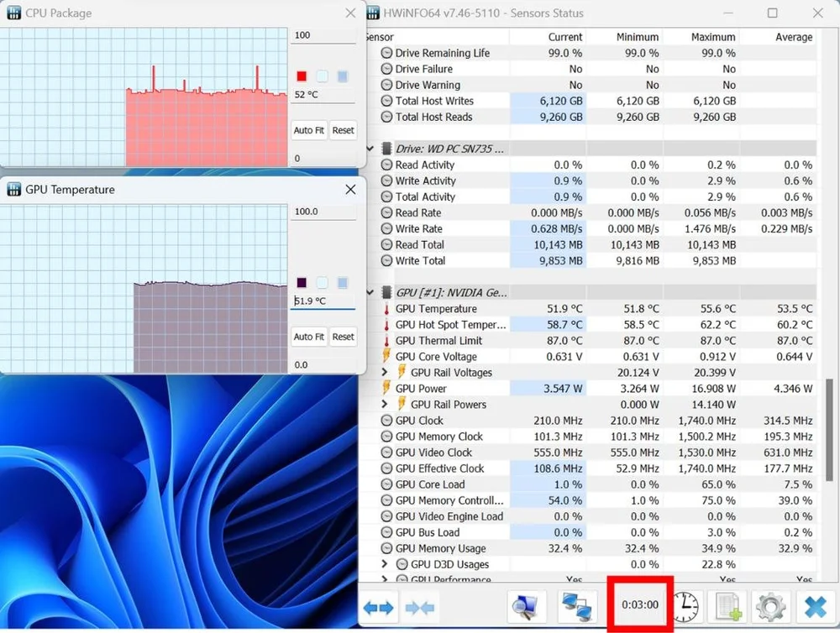The height and width of the screenshot is (633, 840).
Task: Pick the red graph color swatch in CPU Package
Action: [302, 76]
